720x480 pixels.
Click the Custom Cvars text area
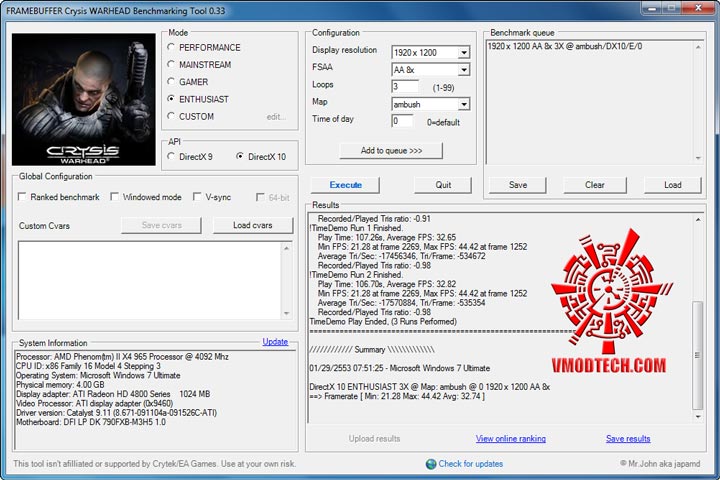(149, 280)
